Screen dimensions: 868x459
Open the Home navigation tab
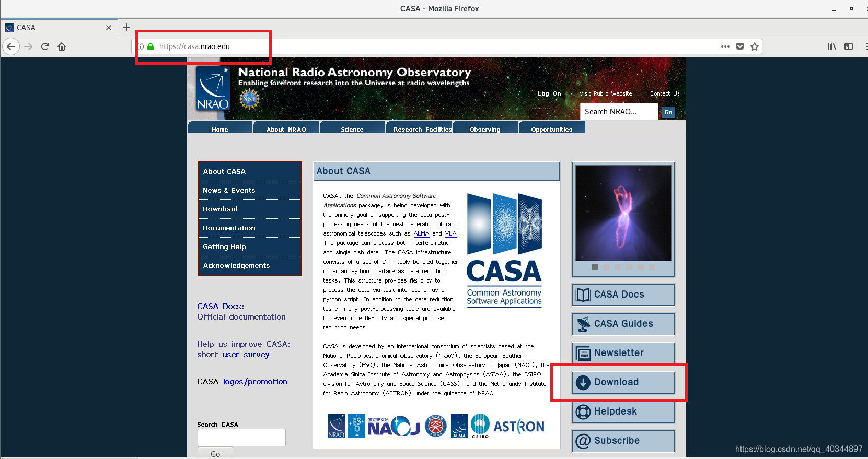pyautogui.click(x=220, y=128)
